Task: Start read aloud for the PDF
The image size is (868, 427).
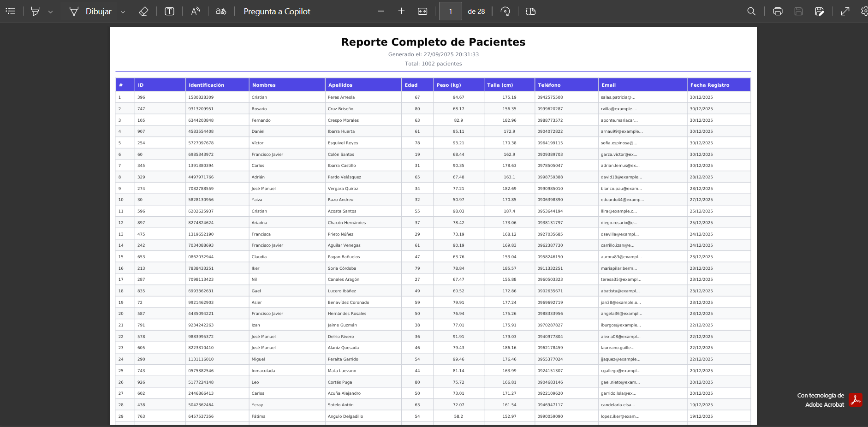Action: click(x=196, y=12)
